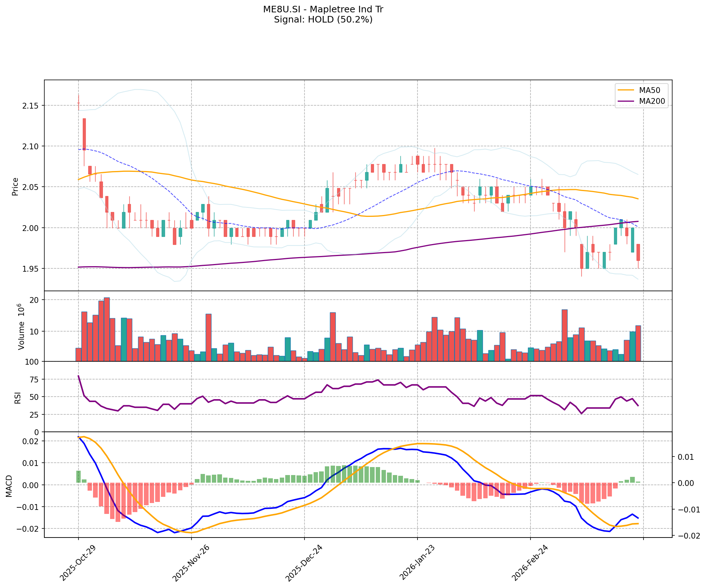706x588 pixels.
Task: Click the first tall red candlestick near 2.10
Action: pos(84,134)
